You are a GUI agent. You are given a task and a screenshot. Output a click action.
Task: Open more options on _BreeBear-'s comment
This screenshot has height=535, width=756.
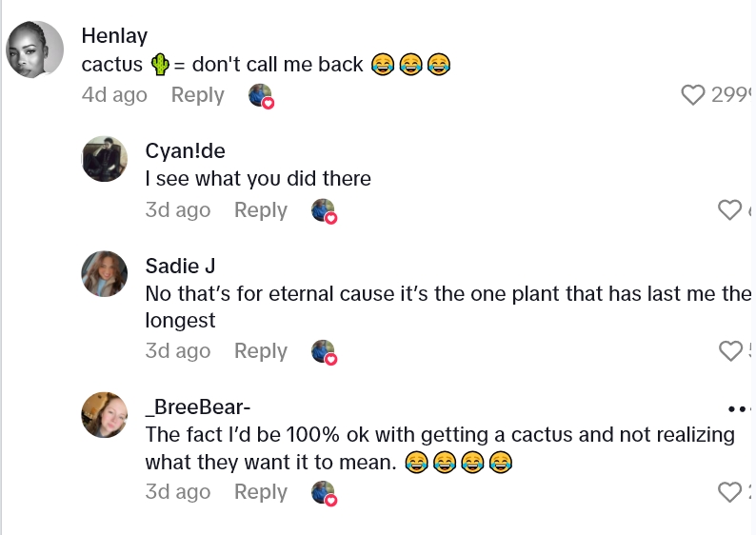pyautogui.click(x=740, y=408)
